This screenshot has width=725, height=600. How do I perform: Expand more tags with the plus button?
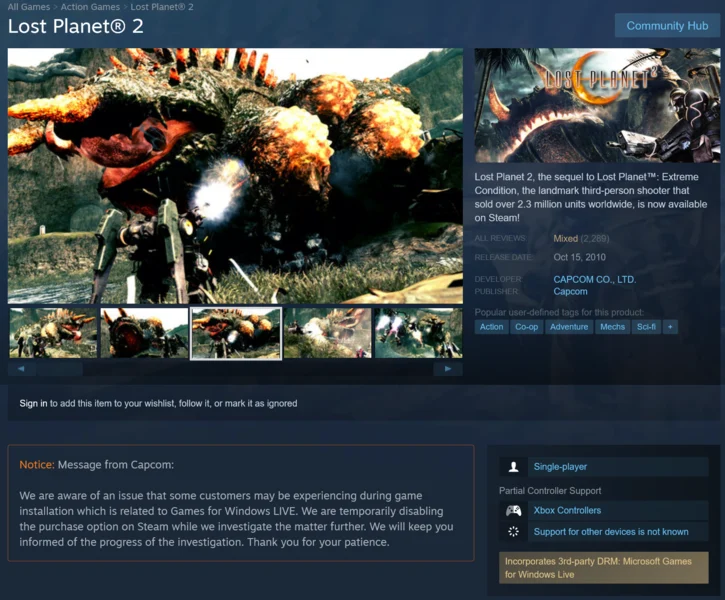[670, 327]
